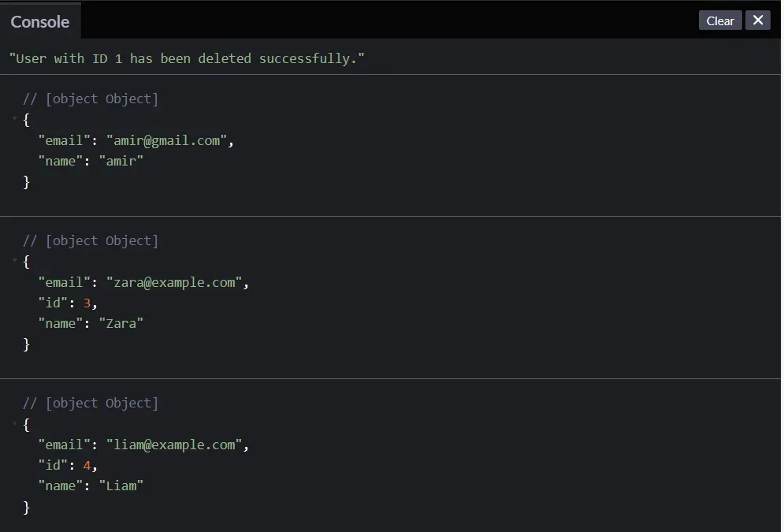Viewport: 784px width, 532px height.
Task: Click the object Object comment above amir
Action: click(91, 99)
